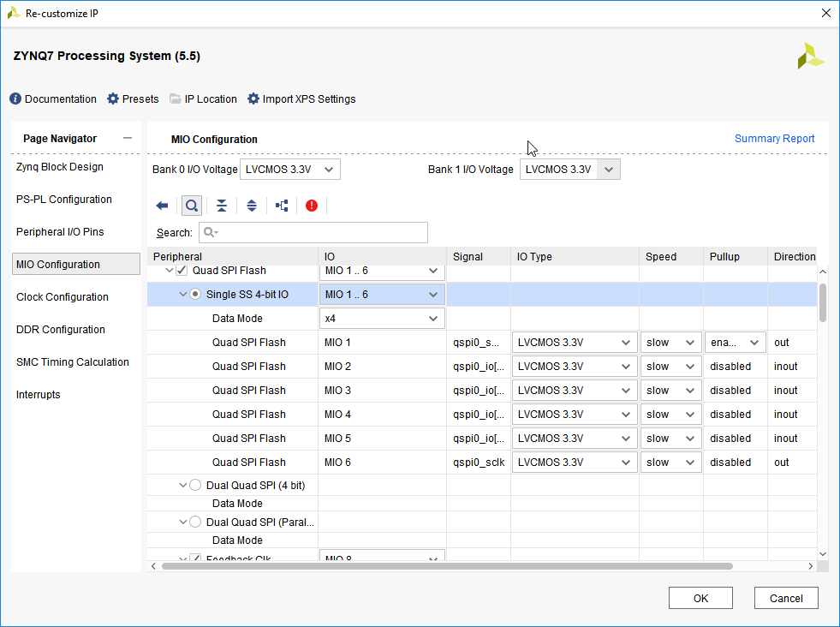The image size is (840, 627).
Task: Select the Dual Quad SPI (4 bit) radio button
Action: [x=195, y=486]
